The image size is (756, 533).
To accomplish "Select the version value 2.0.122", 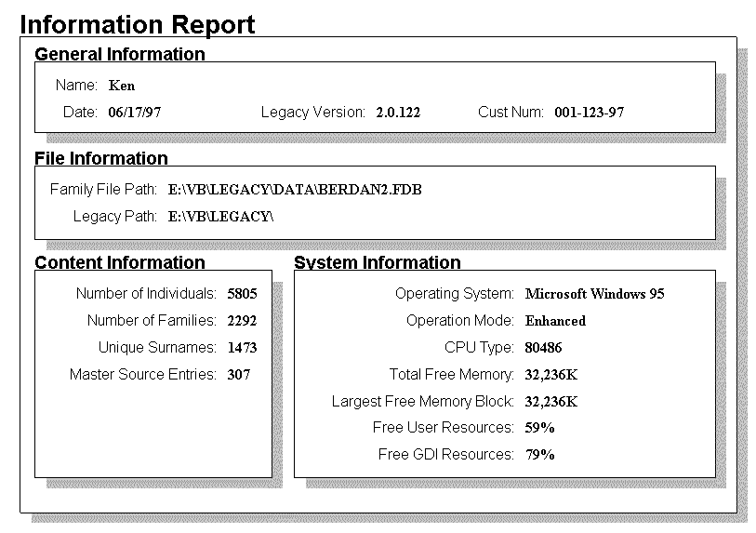I will pyautogui.click(x=398, y=113).
